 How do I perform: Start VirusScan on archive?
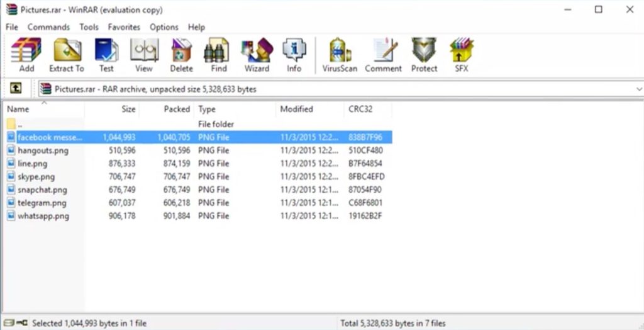340,54
